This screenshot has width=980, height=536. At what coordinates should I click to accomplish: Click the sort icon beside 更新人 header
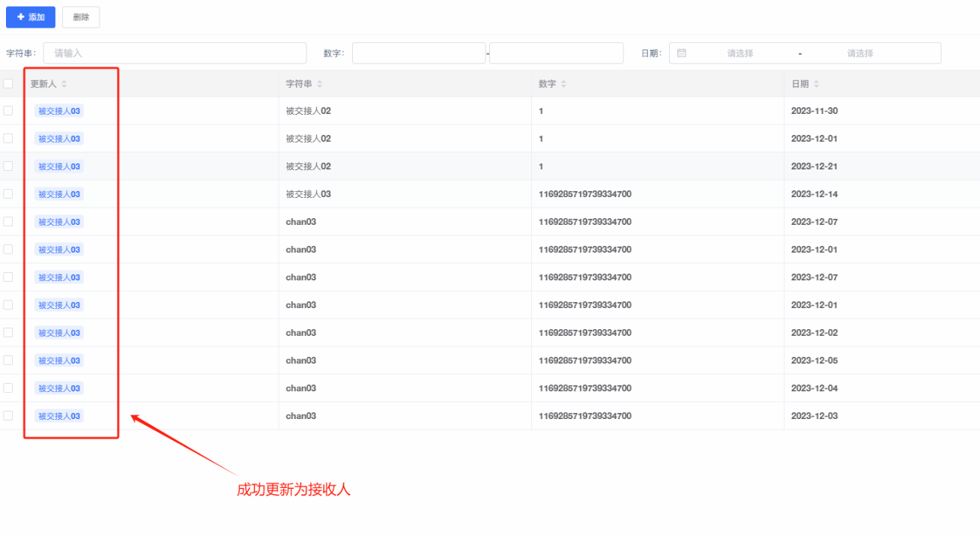pos(64,84)
